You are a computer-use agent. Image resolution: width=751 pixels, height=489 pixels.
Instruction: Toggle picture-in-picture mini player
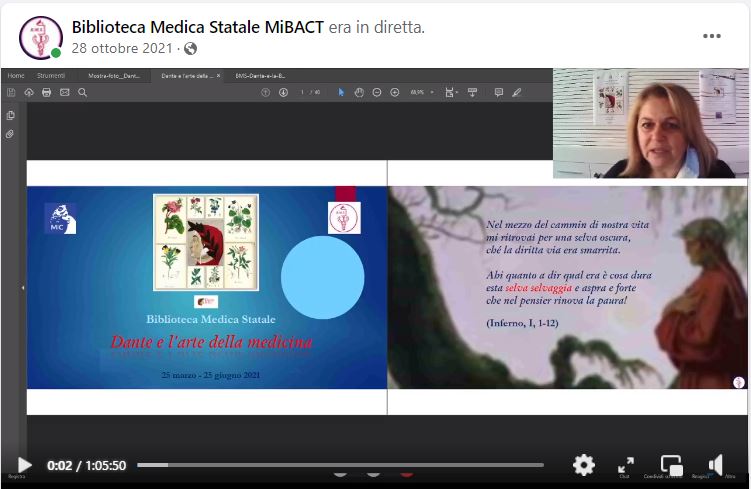tap(671, 465)
